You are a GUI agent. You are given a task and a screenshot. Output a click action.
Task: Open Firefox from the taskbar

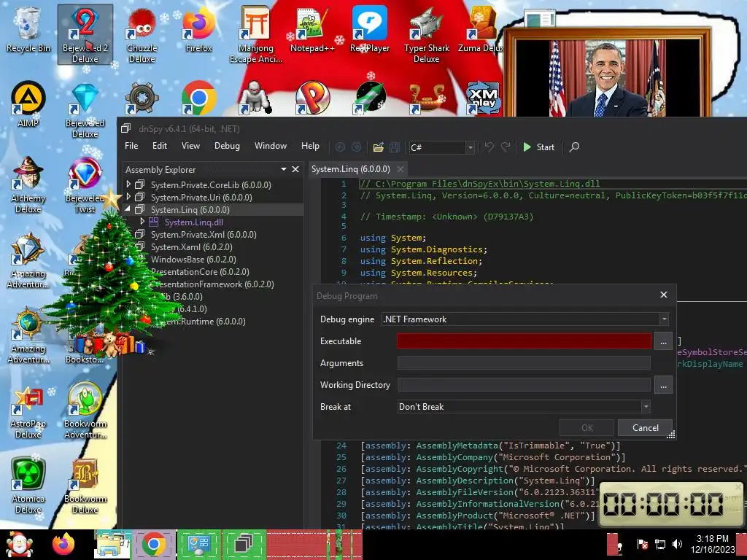(63, 544)
